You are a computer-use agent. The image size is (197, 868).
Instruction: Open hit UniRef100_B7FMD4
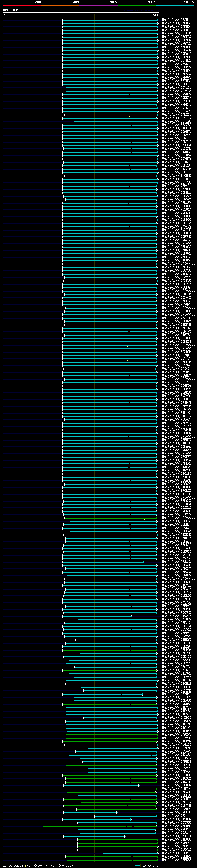click(177, 26)
